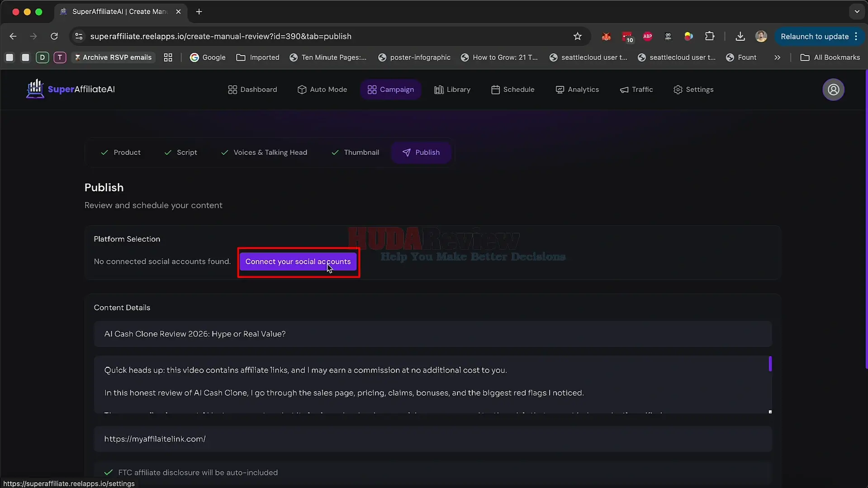Go to the Schedule page
The height and width of the screenshot is (488, 868).
click(x=512, y=90)
